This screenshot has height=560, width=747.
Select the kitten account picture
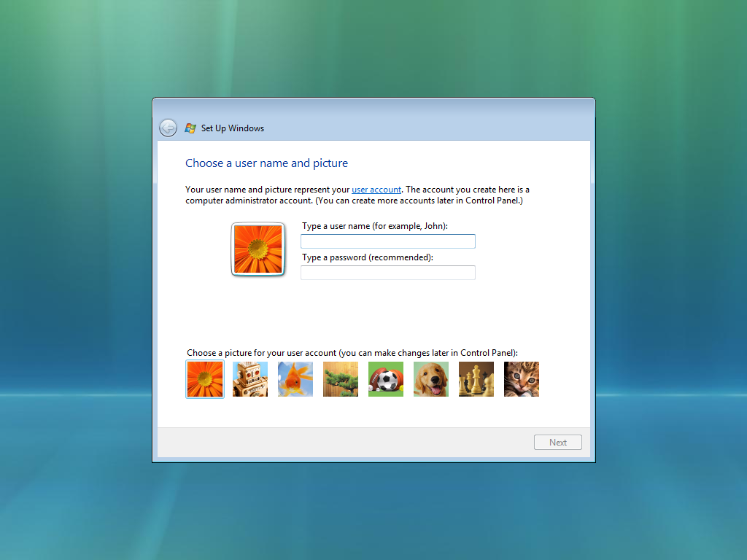[522, 379]
